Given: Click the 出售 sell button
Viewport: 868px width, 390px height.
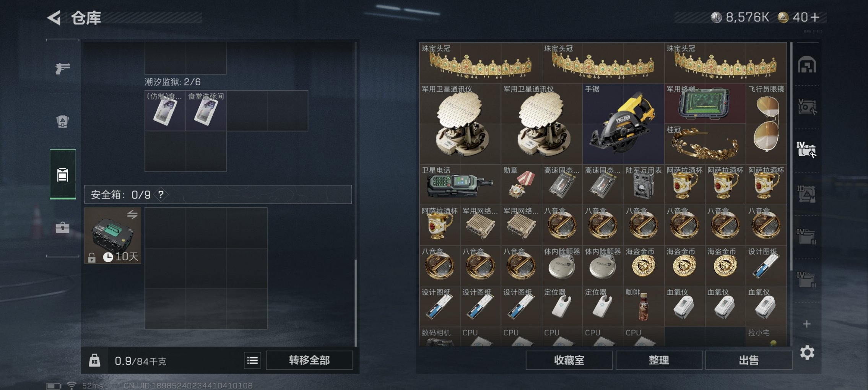Looking at the screenshot, I should point(748,360).
